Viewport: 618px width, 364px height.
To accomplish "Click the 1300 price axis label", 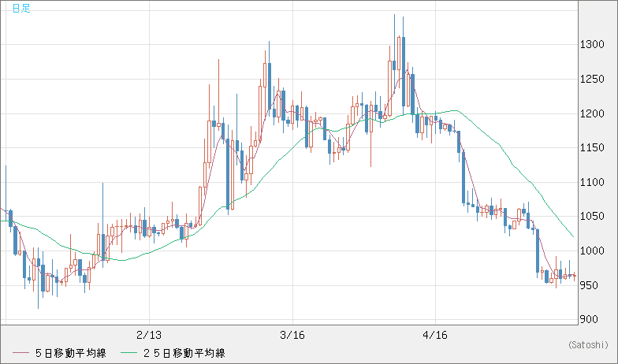I will [592, 44].
